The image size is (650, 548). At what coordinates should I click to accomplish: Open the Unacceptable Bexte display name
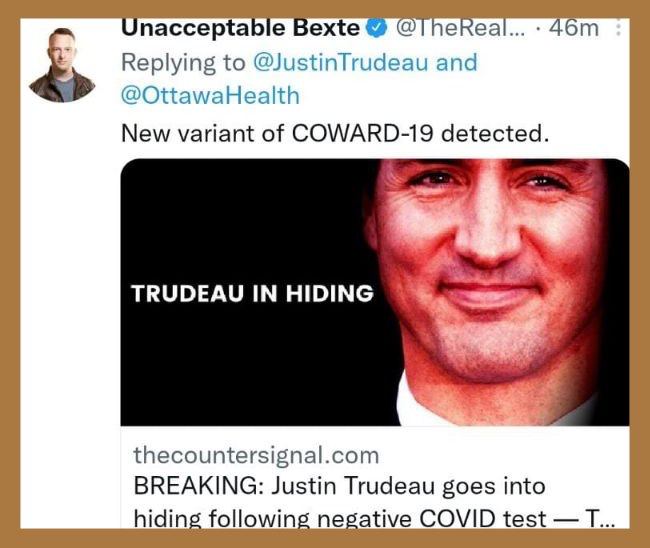240,28
